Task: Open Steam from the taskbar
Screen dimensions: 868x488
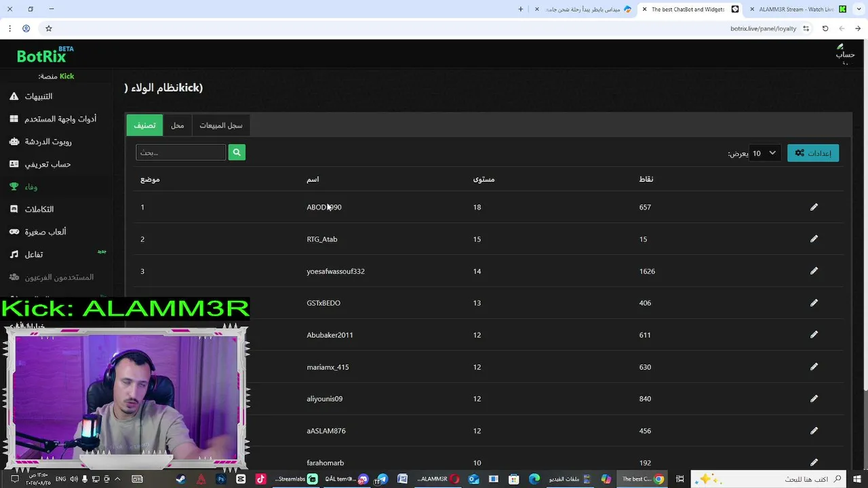Action: coord(180,479)
